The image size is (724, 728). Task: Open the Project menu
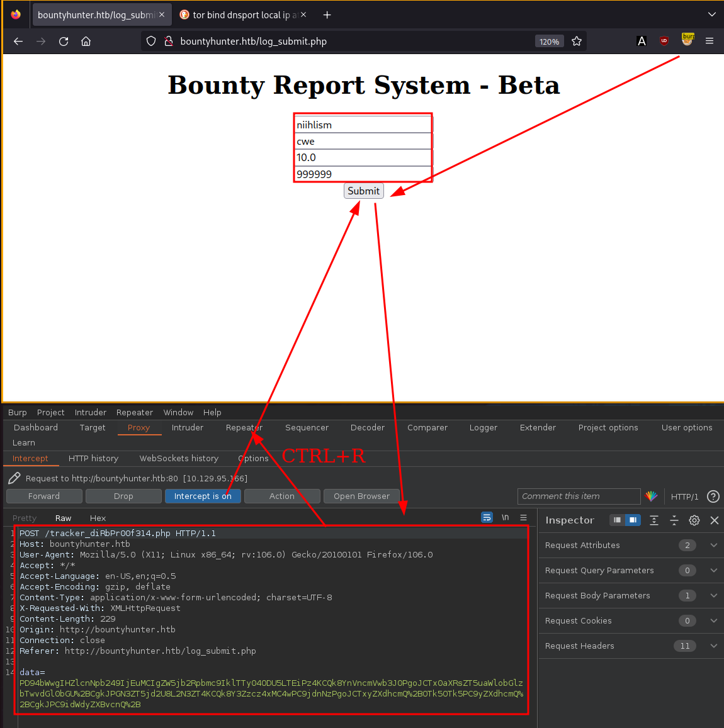(x=50, y=412)
